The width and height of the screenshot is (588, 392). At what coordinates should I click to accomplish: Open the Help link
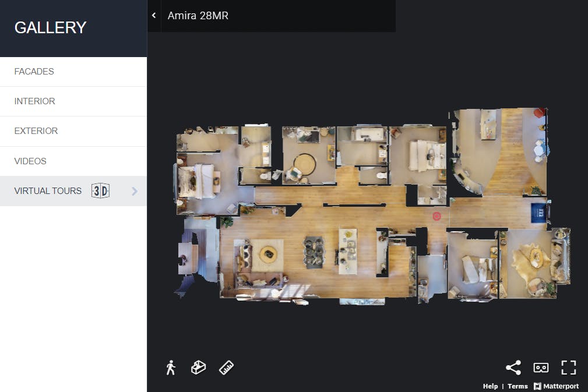click(490, 386)
